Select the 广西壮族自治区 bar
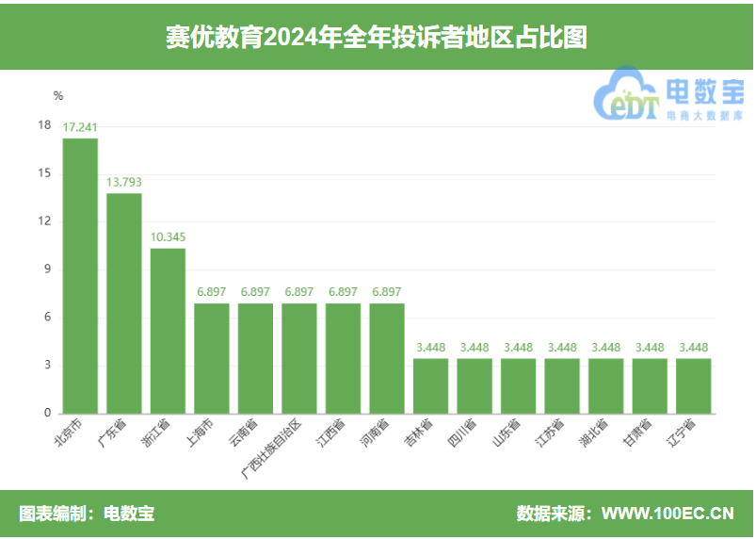 click(299, 358)
